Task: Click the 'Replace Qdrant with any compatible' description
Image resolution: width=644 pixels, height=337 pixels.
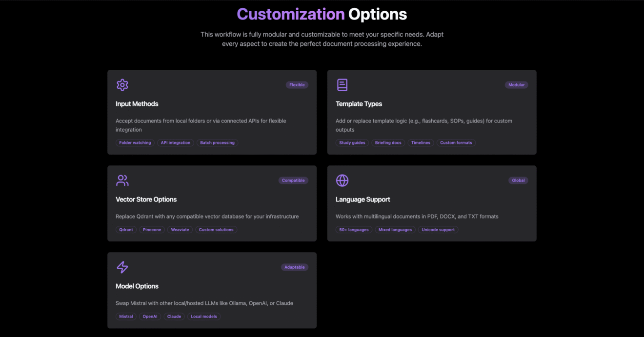Action: coord(207,217)
